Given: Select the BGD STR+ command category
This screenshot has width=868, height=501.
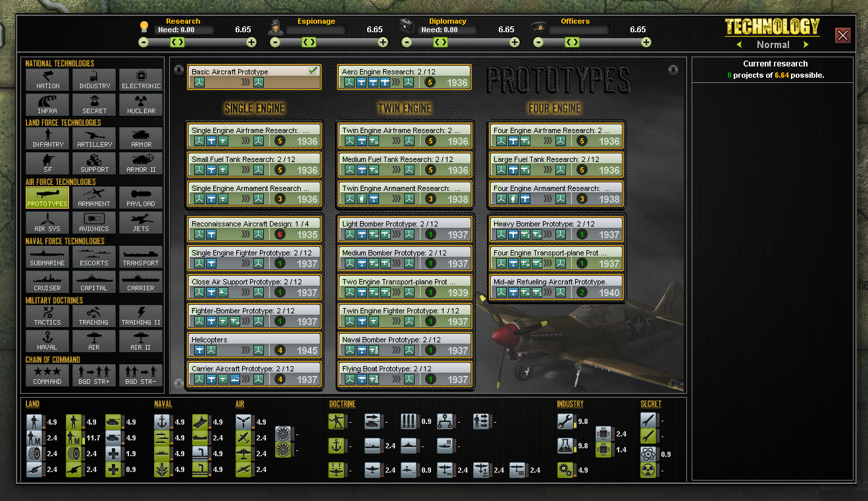Looking at the screenshot, I should (94, 375).
